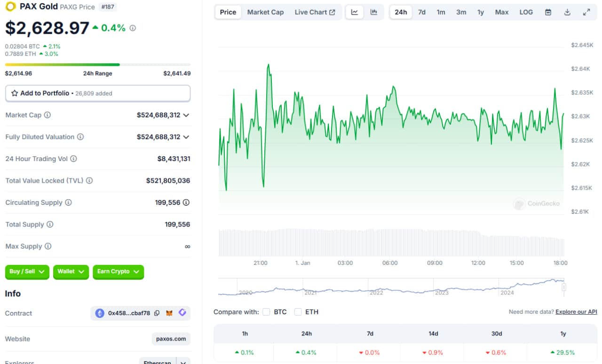Show Circulating Supply label info icon
This screenshot has width=602, height=364.
pyautogui.click(x=68, y=202)
